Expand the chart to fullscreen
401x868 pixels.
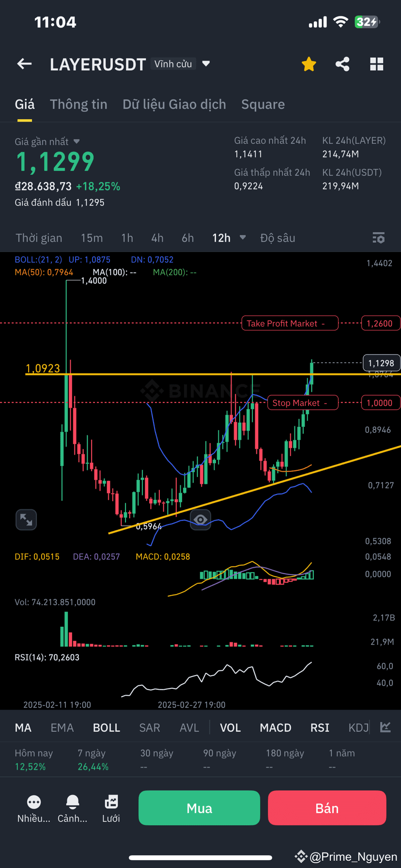click(x=26, y=520)
